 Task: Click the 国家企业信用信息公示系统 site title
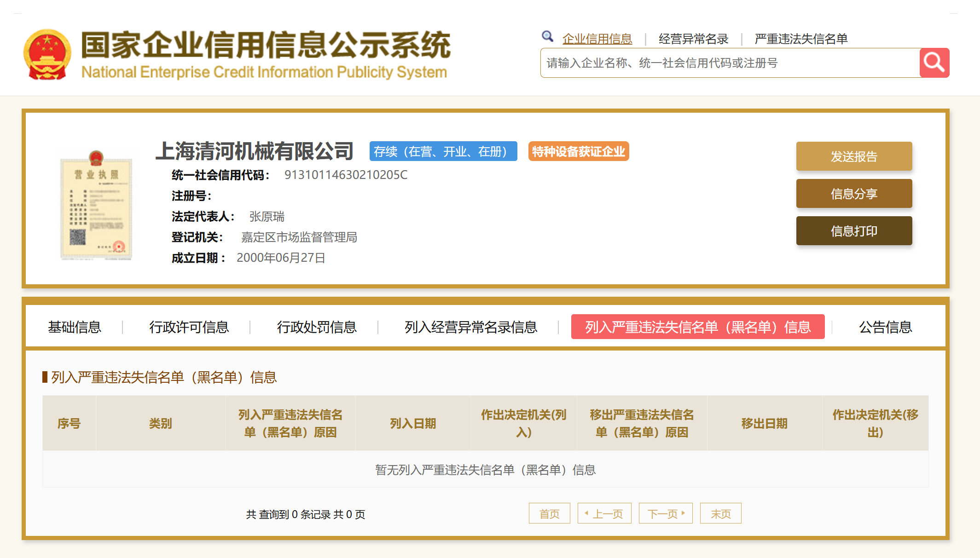tap(266, 46)
